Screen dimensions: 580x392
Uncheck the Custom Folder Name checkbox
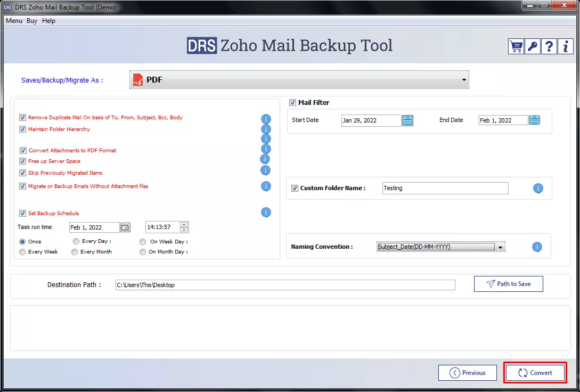tap(295, 188)
